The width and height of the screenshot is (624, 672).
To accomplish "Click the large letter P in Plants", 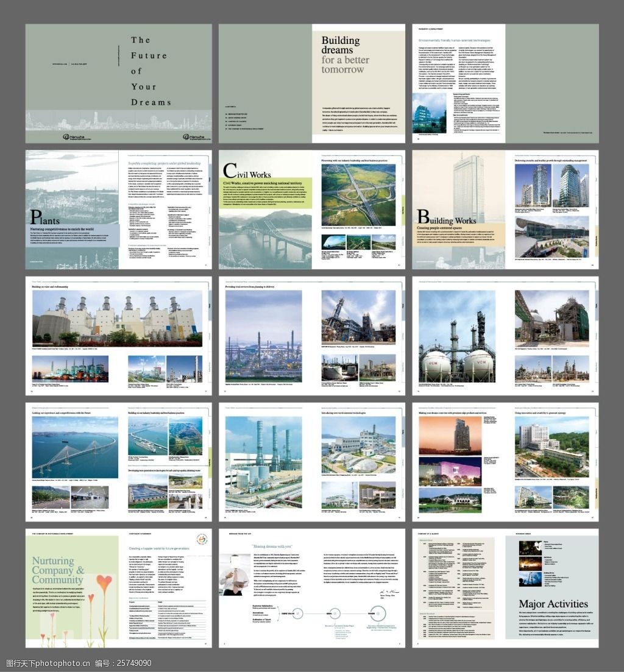I will [x=36, y=217].
